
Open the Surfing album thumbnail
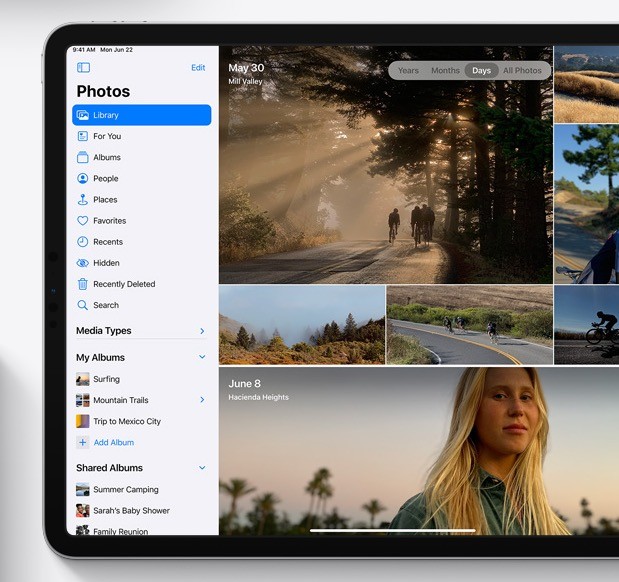point(83,379)
